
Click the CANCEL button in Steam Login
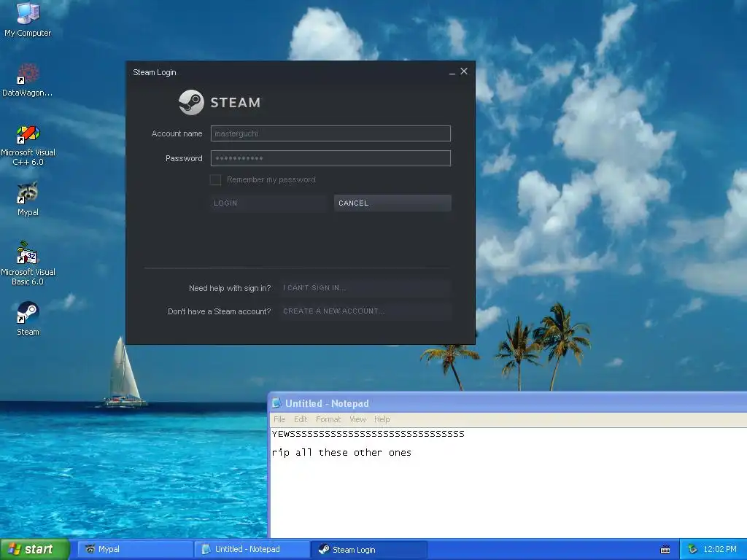[x=392, y=203]
